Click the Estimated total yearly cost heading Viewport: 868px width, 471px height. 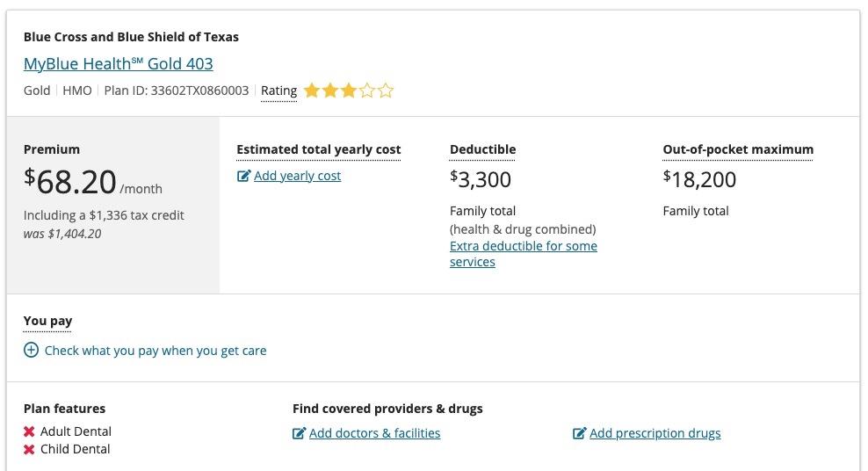coord(318,149)
